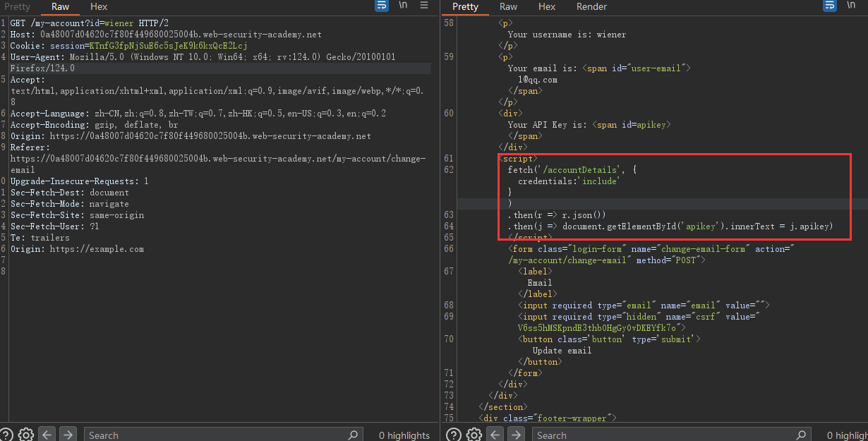Open the request panel hamburger menu

[x=424, y=6]
